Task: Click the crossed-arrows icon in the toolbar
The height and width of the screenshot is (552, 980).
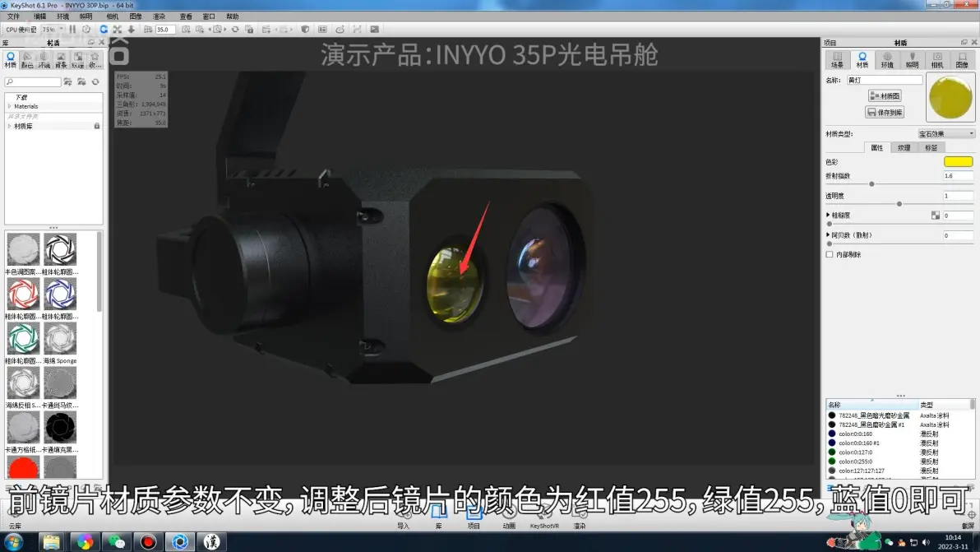Action: click(118, 30)
